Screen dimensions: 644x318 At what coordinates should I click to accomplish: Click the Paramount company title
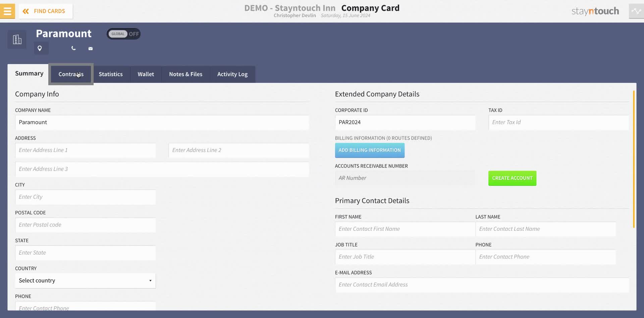pyautogui.click(x=64, y=34)
